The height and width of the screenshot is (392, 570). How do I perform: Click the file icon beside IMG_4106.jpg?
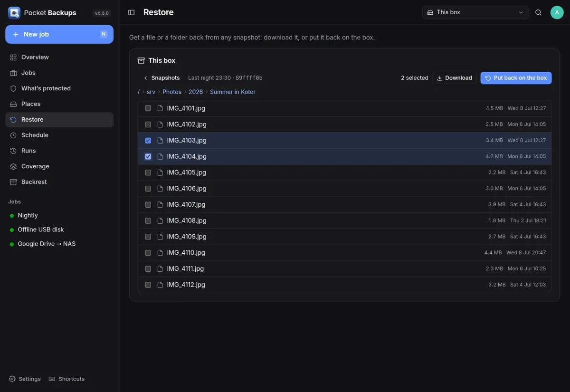160,189
